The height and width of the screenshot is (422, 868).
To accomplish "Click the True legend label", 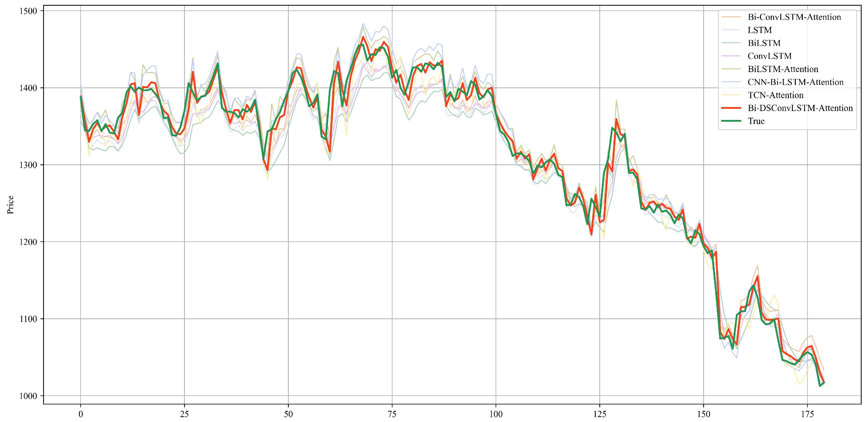I will pos(756,121).
